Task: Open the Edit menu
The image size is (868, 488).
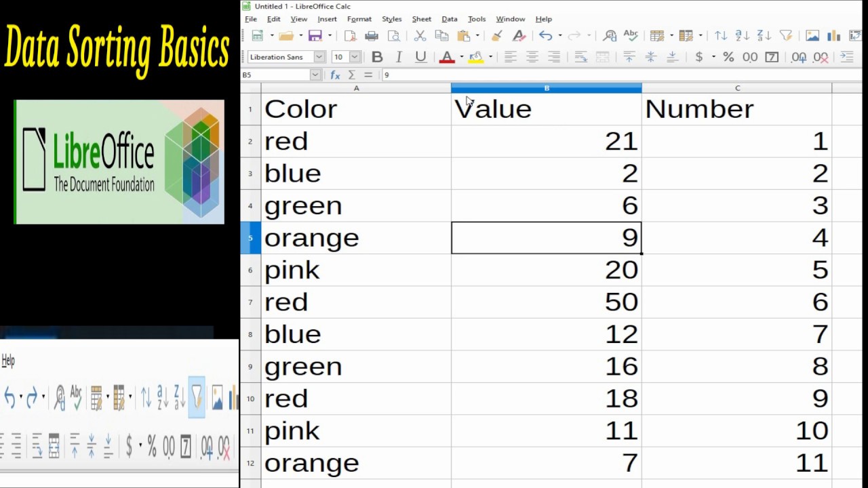Action: tap(273, 19)
